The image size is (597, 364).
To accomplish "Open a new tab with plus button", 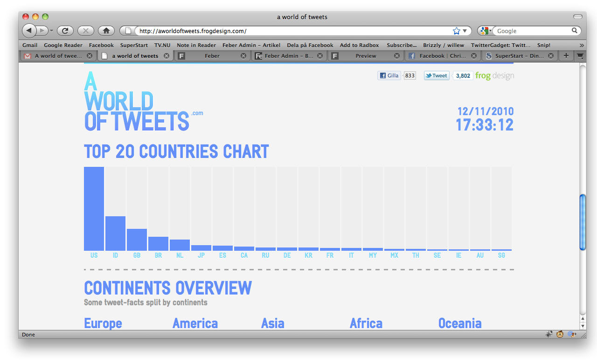I will coord(566,56).
